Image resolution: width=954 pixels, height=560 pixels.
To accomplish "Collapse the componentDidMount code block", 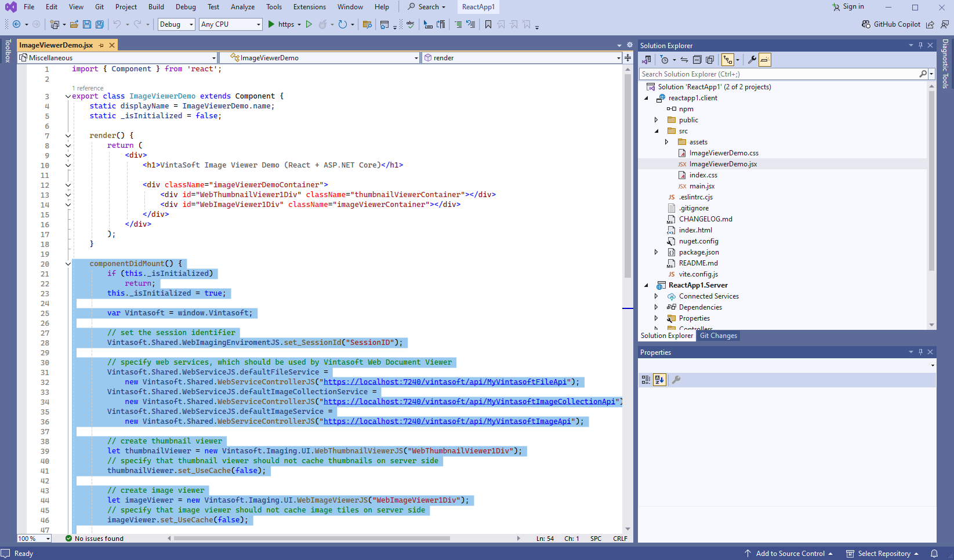I will coord(68,264).
